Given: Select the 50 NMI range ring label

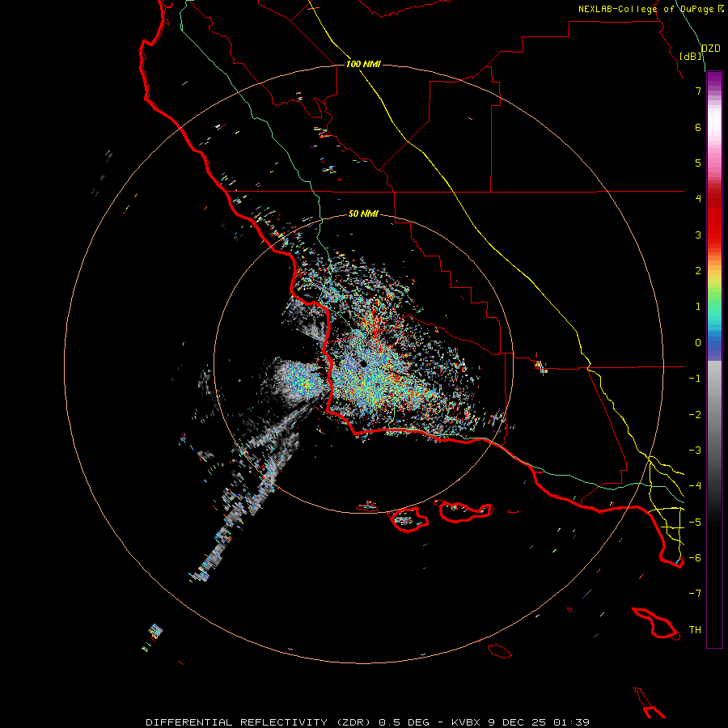Looking at the screenshot, I should tap(363, 214).
